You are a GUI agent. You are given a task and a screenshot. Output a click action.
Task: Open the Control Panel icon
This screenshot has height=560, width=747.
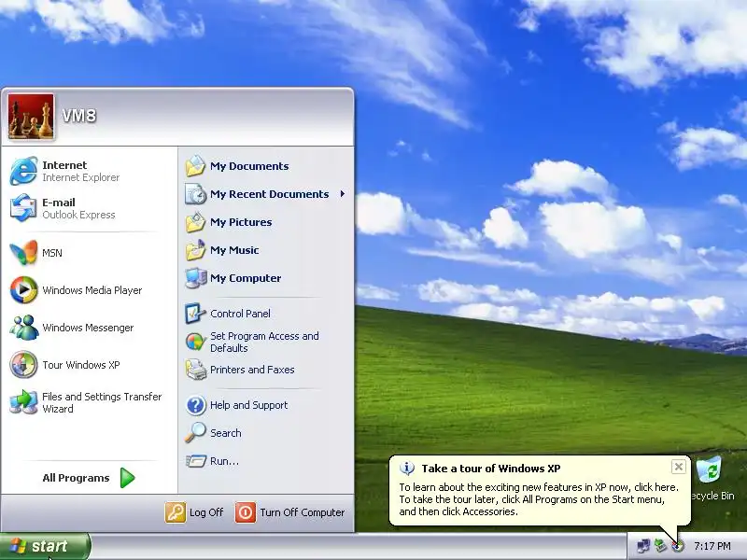click(x=195, y=314)
